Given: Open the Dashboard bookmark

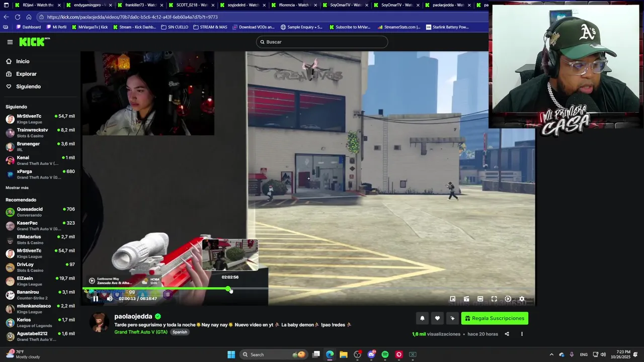Looking at the screenshot, I should click(x=29, y=27).
